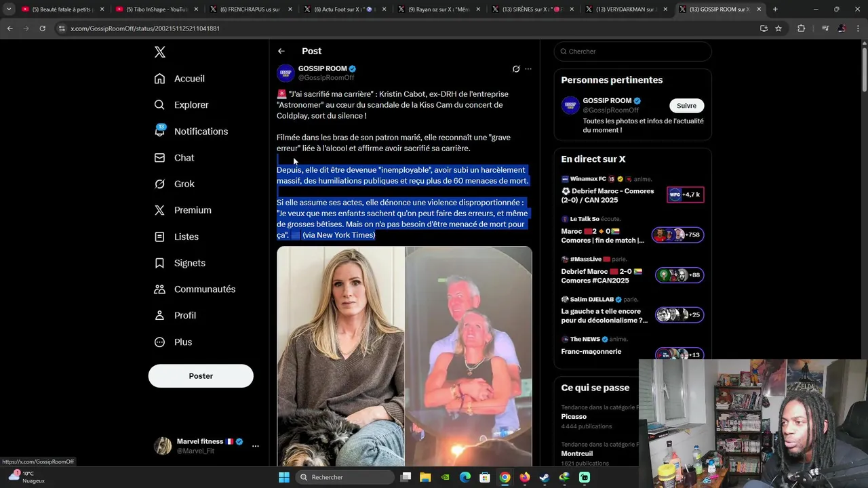Click the +758 listeners avatar badge
The width and height of the screenshot is (868, 488).
coord(678,235)
